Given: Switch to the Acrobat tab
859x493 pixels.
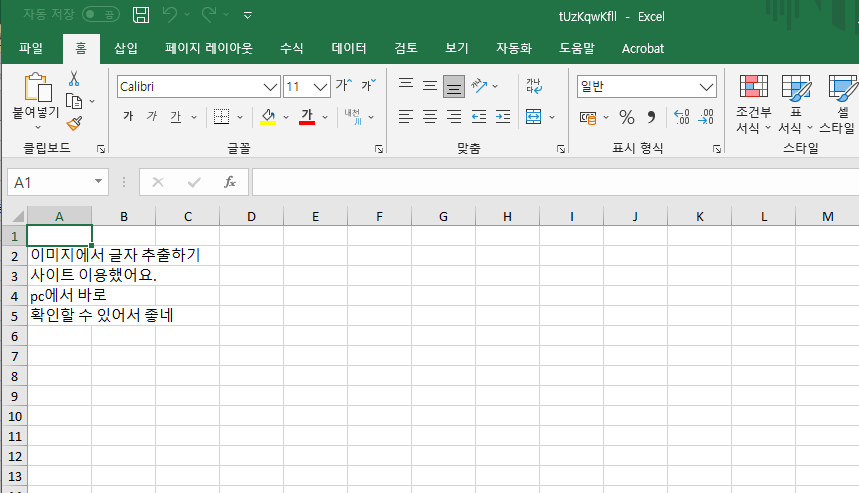Looking at the screenshot, I should click(643, 48).
